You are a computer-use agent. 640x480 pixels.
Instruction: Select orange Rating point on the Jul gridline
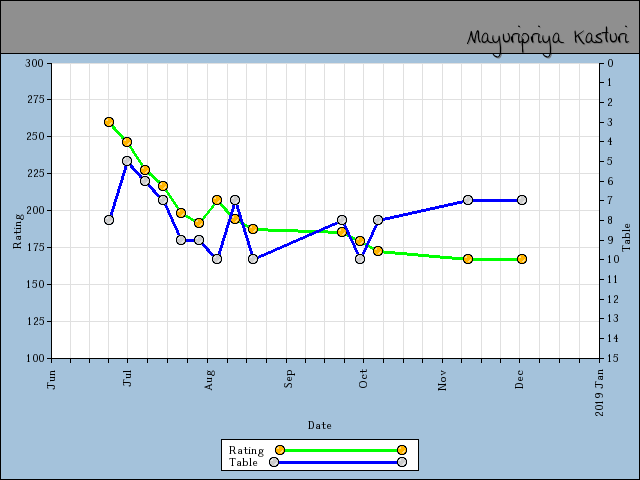pos(127,142)
